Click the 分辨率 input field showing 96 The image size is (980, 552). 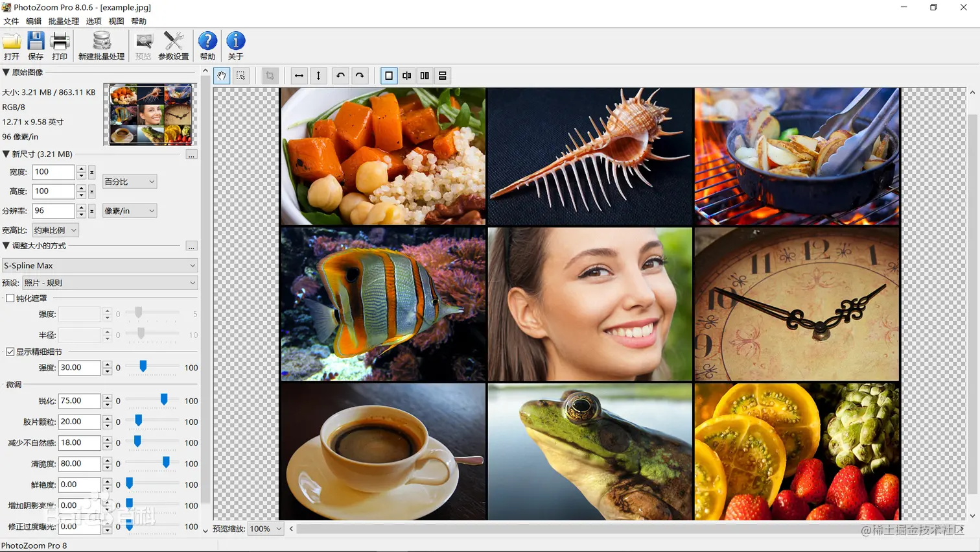[54, 211]
